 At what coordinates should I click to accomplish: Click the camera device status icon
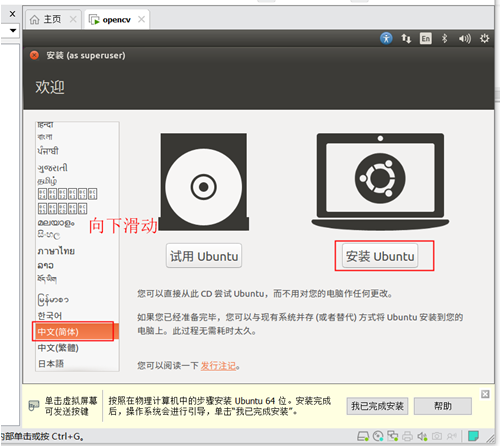(x=437, y=436)
